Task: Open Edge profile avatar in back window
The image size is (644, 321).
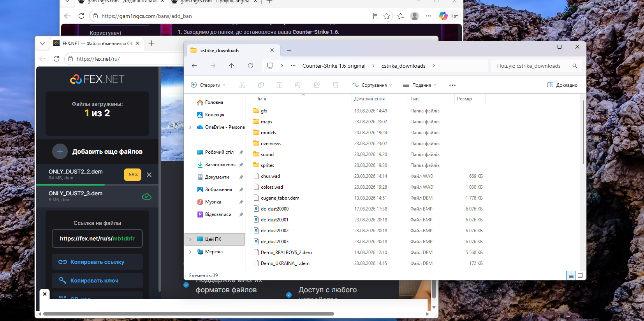Action: click(x=415, y=16)
